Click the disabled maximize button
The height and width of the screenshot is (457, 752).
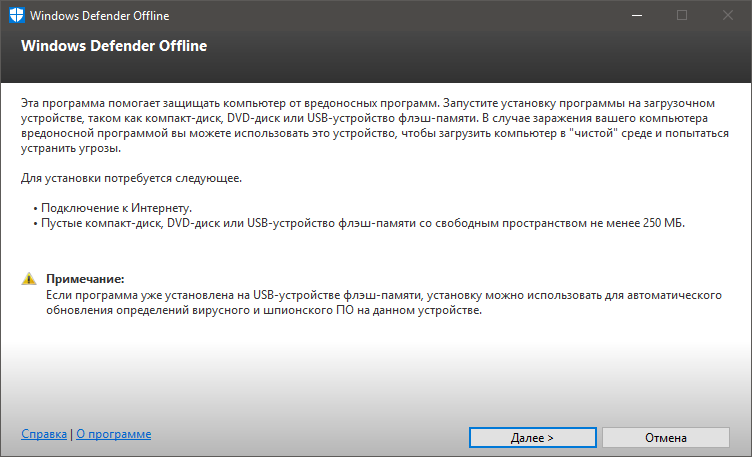point(682,15)
